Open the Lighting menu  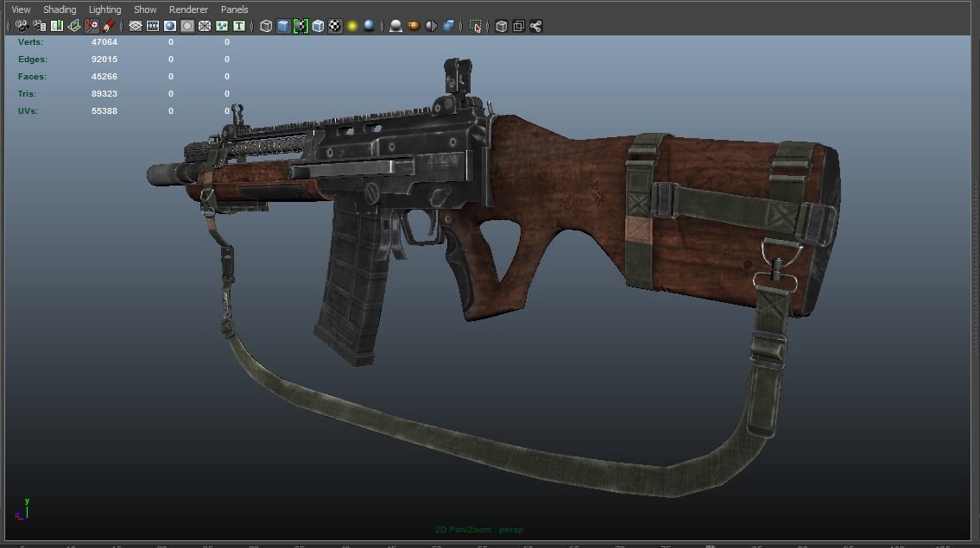[104, 9]
